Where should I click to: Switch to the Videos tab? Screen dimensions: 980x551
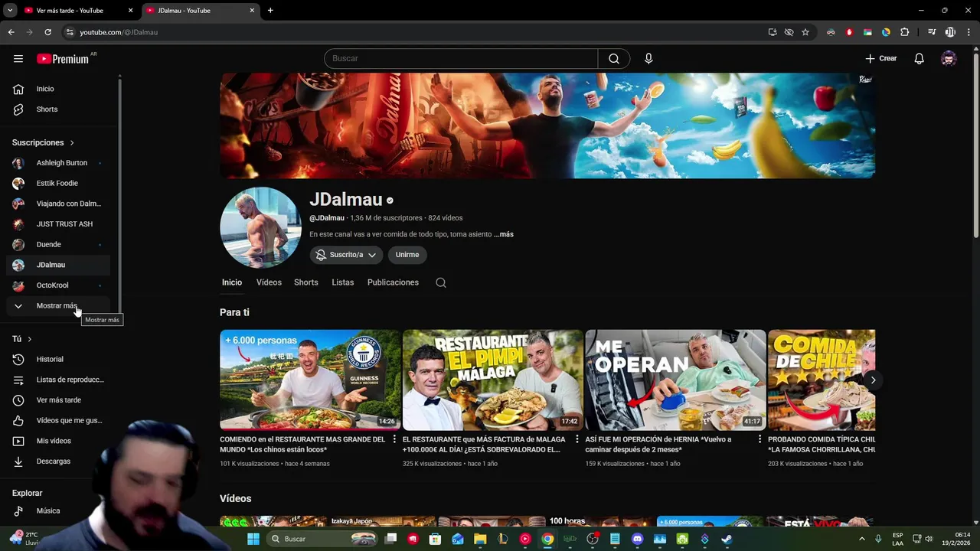coord(269,282)
